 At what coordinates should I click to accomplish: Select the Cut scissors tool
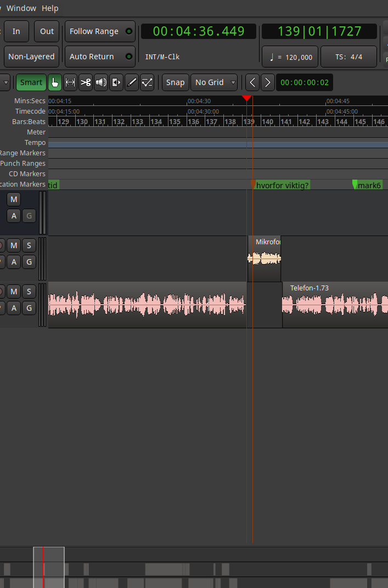[x=86, y=82]
